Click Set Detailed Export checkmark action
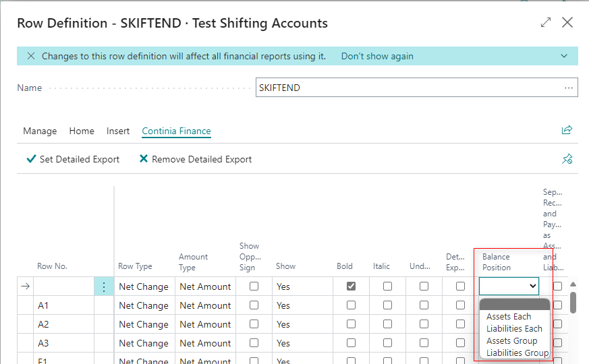Viewport: 589px width, 364px height. click(x=72, y=159)
